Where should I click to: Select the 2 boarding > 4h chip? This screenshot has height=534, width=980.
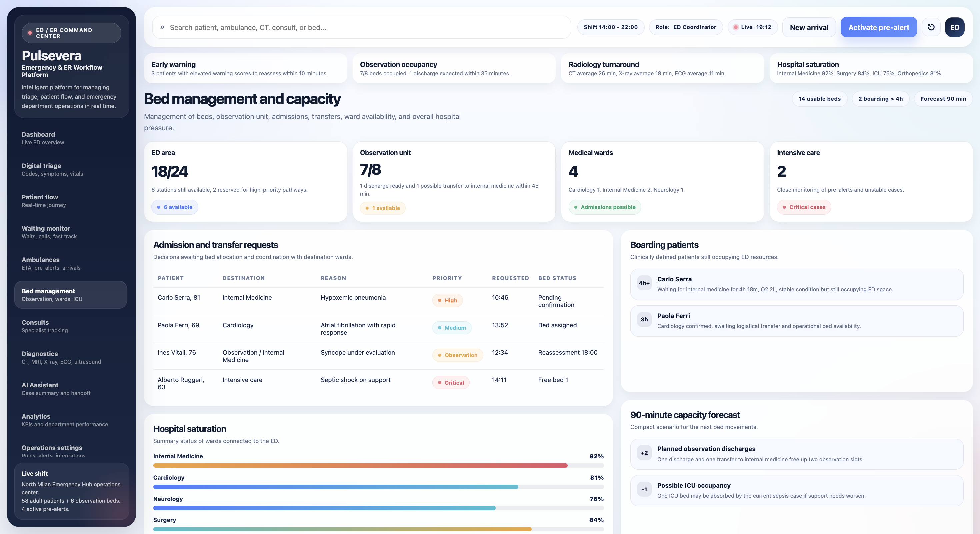880,99
